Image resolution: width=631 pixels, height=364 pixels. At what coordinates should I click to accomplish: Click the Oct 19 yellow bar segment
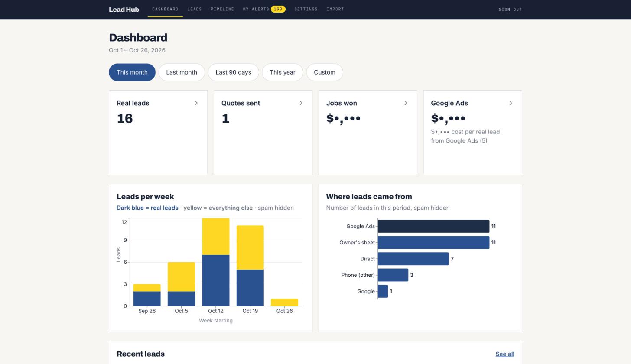[250, 247]
